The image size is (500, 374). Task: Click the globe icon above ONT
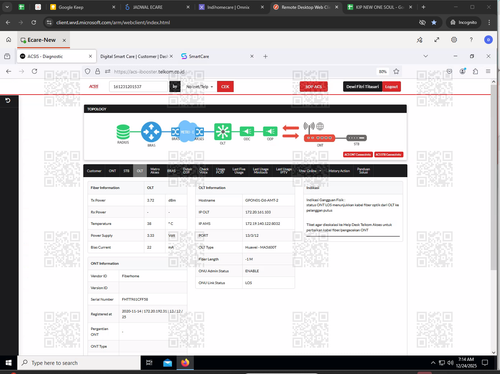coord(320,126)
